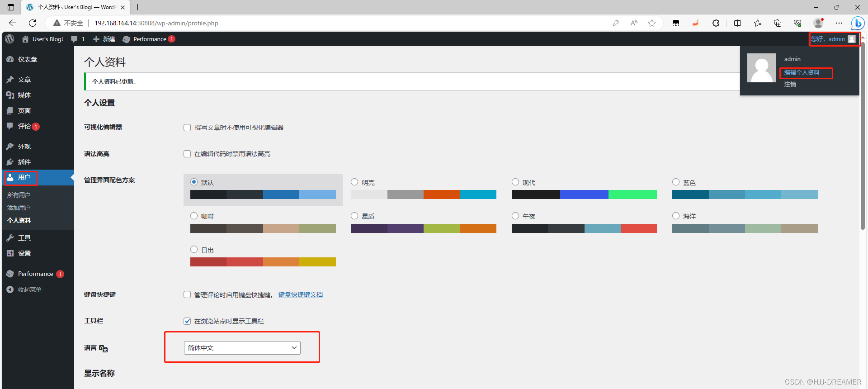The height and width of the screenshot is (389, 868).
Task: Open the 评论 comments icon menu
Action: coord(10,126)
